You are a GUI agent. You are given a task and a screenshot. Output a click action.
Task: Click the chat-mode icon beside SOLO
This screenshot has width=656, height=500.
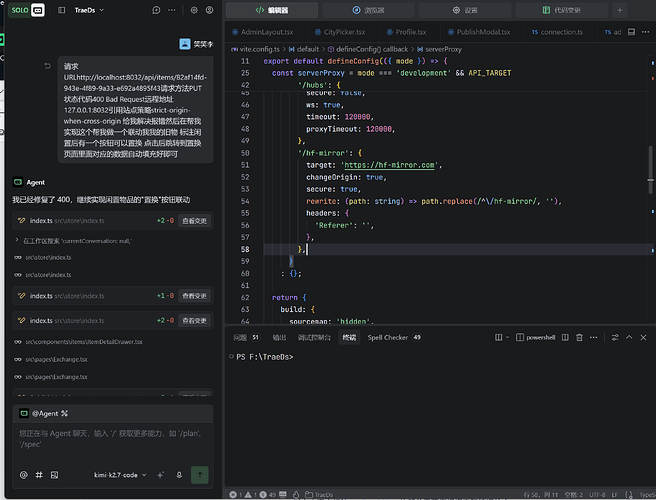[38, 10]
